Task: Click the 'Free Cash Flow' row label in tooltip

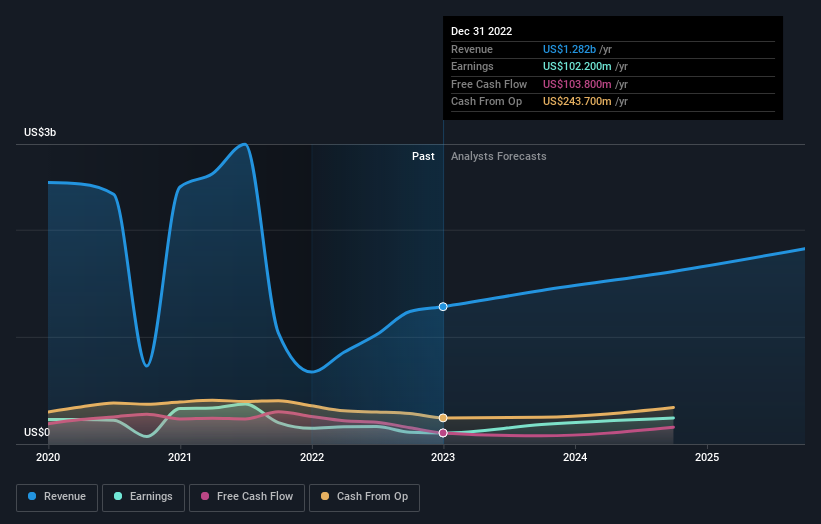Action: pyautogui.click(x=489, y=84)
